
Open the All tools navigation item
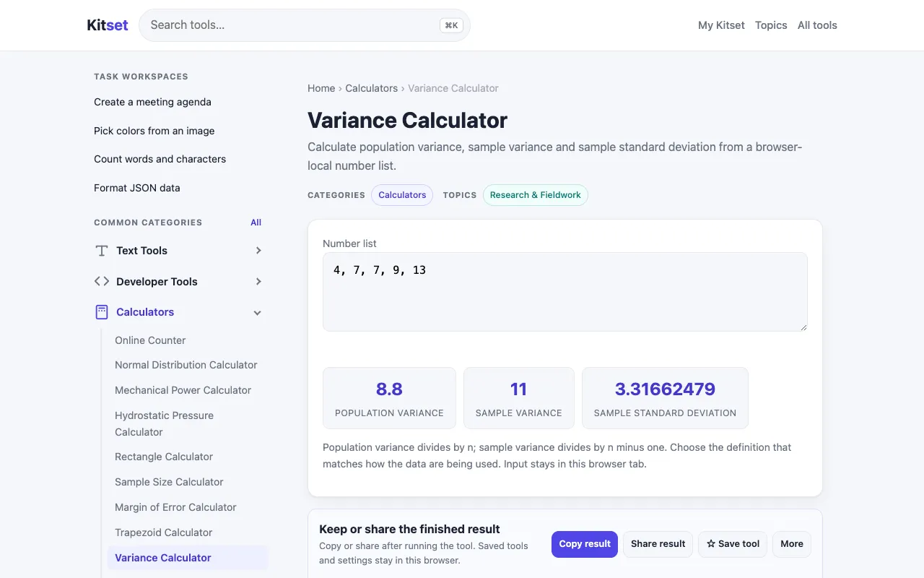[x=817, y=25]
